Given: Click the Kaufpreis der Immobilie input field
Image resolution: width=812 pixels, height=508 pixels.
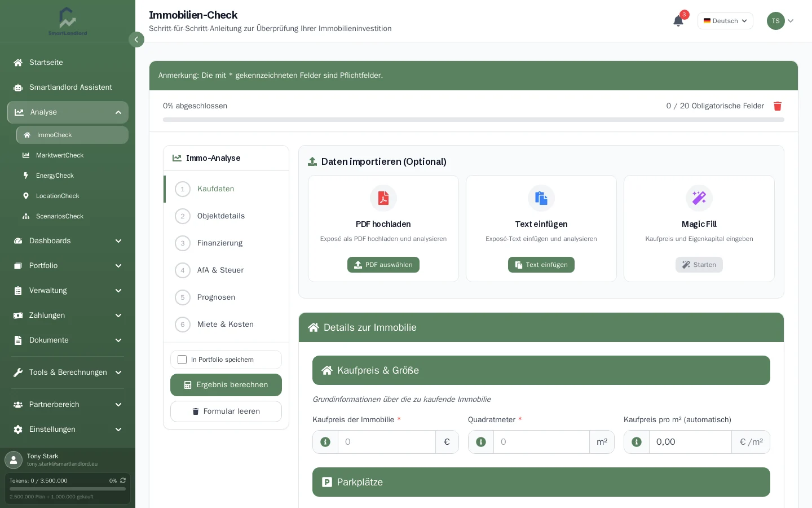Looking at the screenshot, I should (387, 442).
